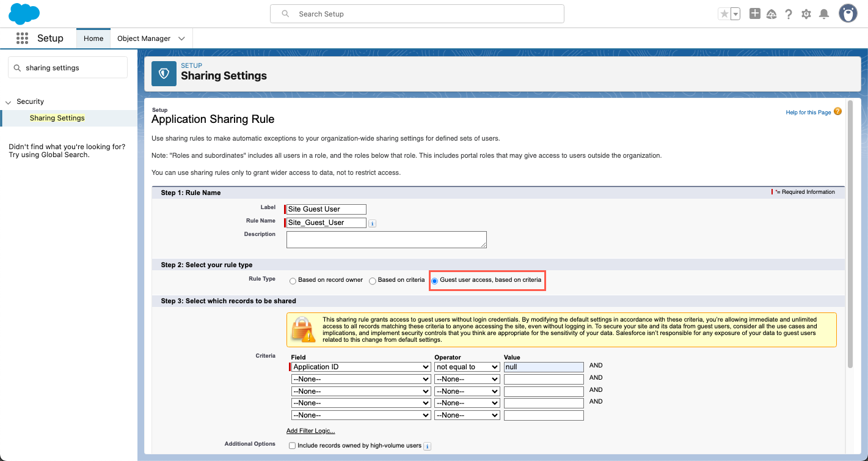
Task: Select the Based on criteria radio button
Action: (x=373, y=281)
